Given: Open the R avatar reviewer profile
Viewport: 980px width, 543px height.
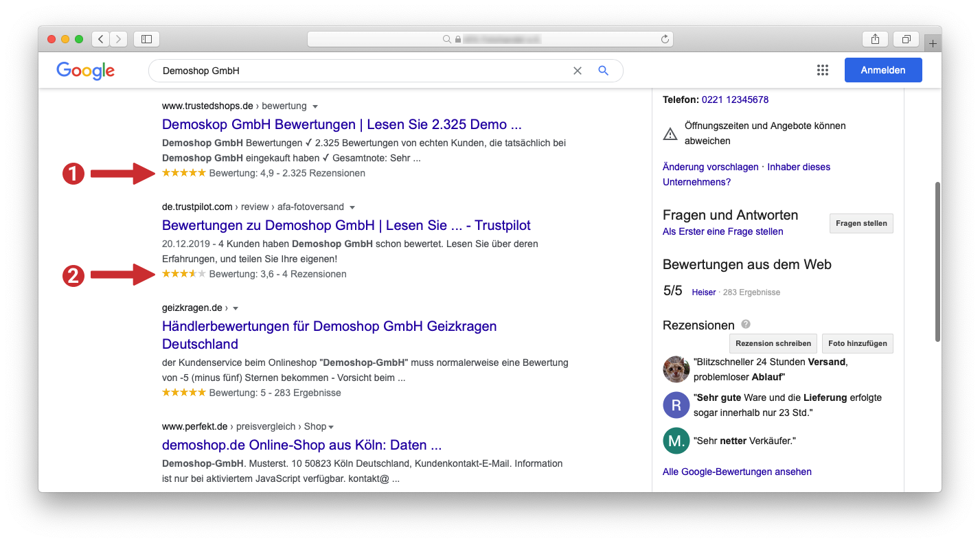Looking at the screenshot, I should click(676, 405).
